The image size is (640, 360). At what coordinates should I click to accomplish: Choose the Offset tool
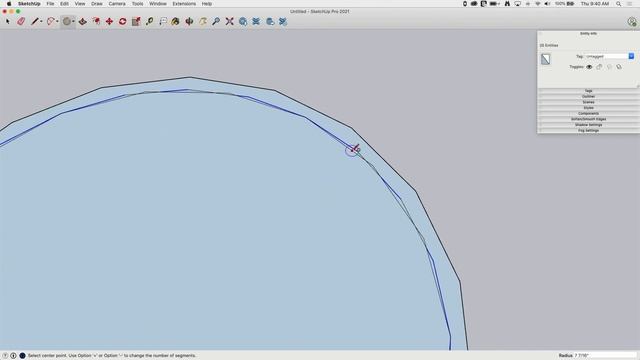[96, 21]
